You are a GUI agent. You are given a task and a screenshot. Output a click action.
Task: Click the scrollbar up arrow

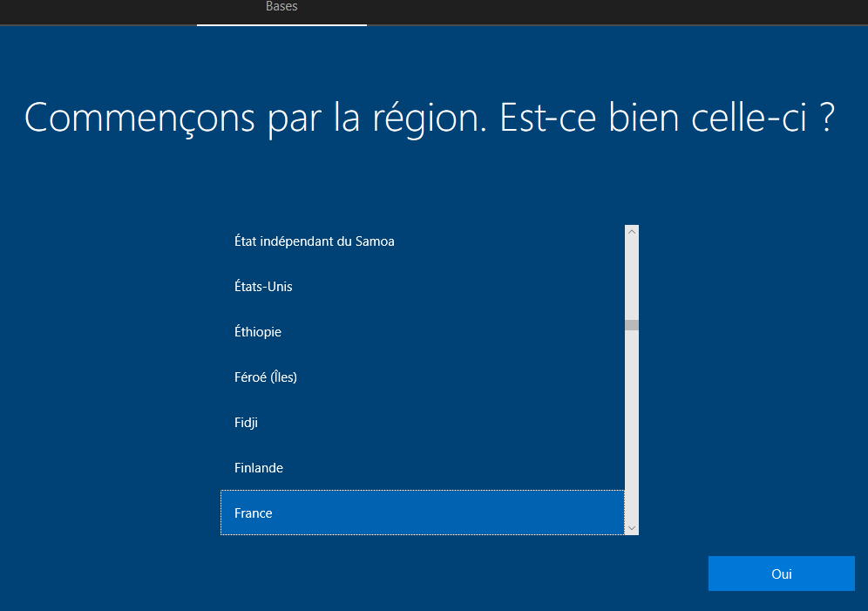point(632,232)
